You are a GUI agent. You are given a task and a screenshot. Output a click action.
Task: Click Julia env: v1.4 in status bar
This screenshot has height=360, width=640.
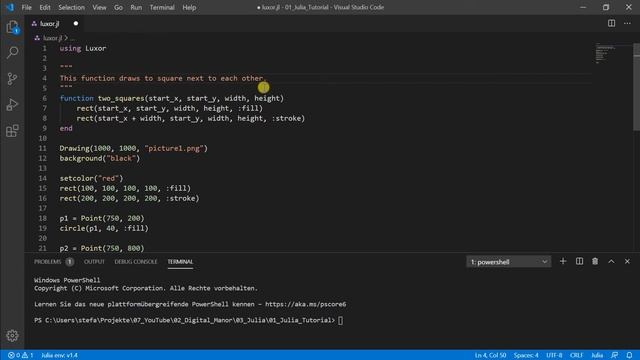(59, 355)
